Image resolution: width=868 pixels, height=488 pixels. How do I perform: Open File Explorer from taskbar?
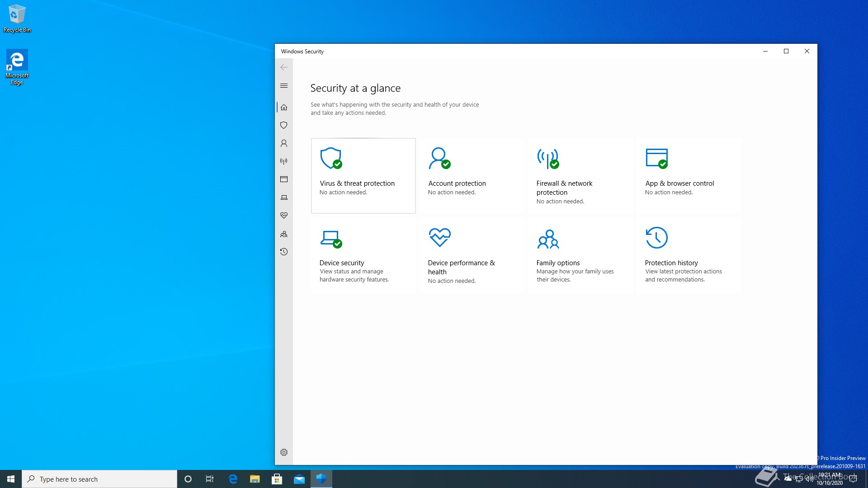point(255,479)
